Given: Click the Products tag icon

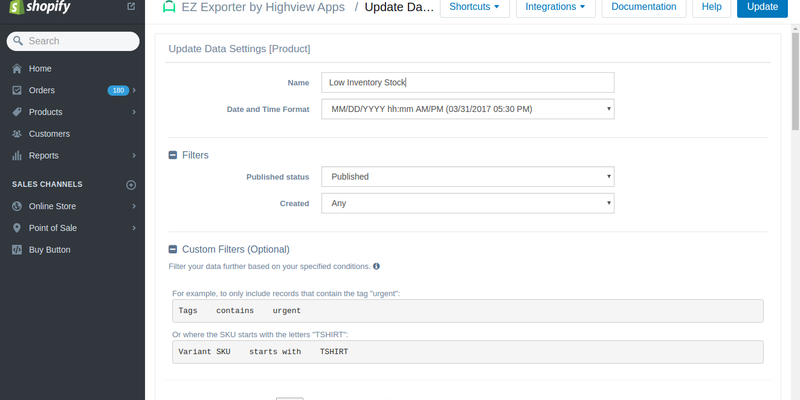Looking at the screenshot, I should 17,112.
